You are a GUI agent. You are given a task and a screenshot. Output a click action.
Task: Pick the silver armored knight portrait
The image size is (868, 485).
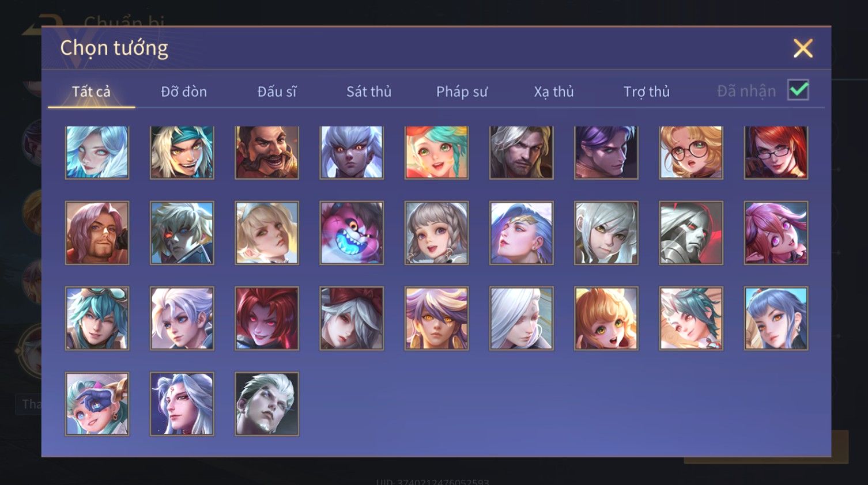[691, 233]
